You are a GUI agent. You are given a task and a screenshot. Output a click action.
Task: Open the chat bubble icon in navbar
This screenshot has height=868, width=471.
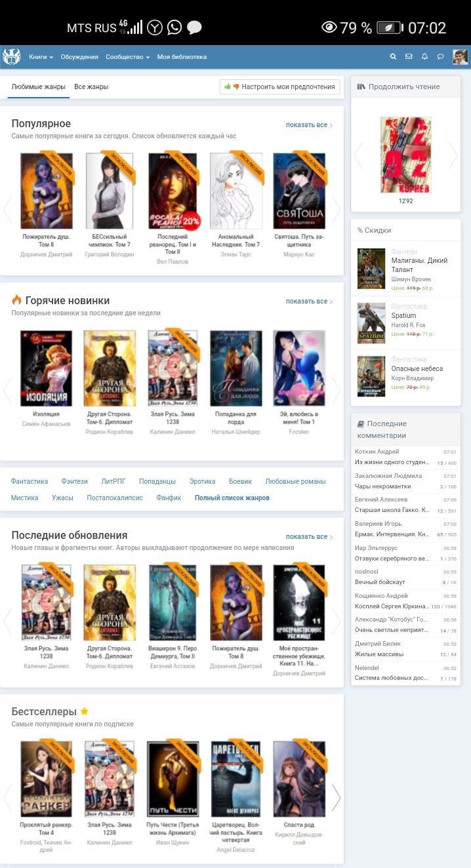point(440,57)
